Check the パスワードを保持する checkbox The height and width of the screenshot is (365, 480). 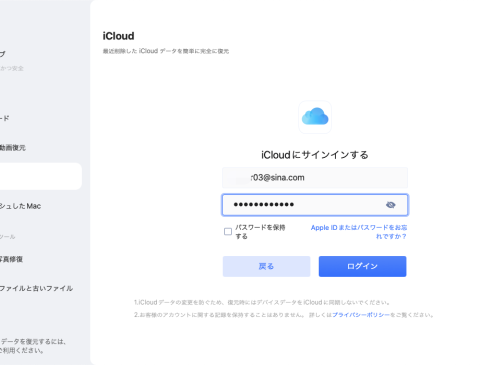(x=228, y=232)
